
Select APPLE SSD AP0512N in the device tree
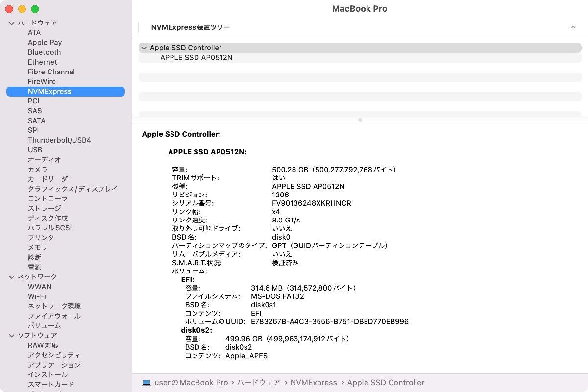pyautogui.click(x=197, y=57)
